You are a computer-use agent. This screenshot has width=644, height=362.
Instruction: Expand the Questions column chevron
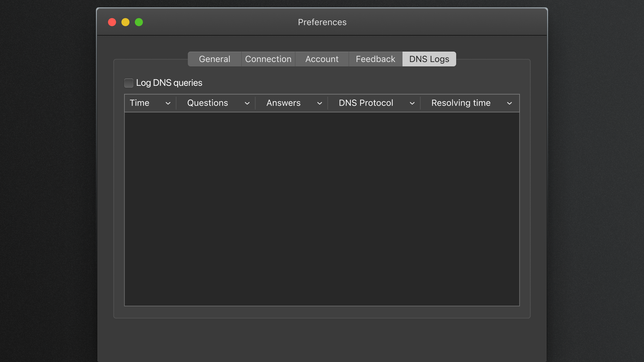[x=247, y=103]
